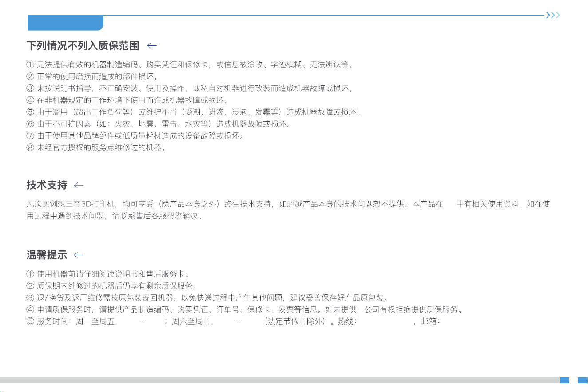Select the 温馨提示 heading
588x392 pixels.
pyautogui.click(x=47, y=255)
